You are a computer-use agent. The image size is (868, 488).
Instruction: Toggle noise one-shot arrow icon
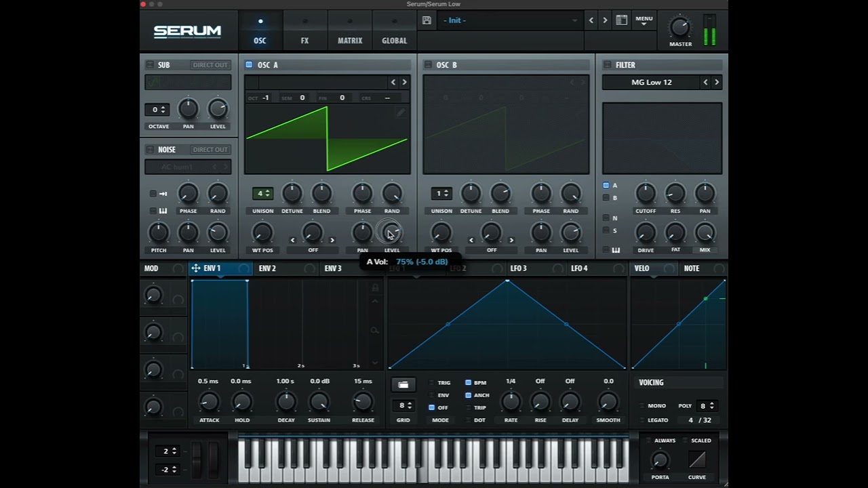[x=163, y=194]
